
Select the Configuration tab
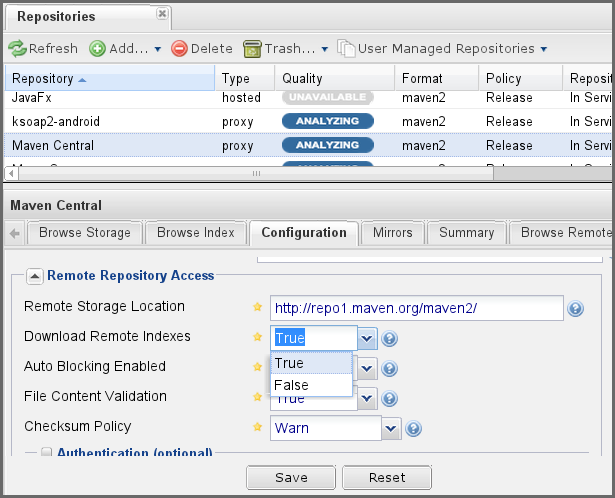[304, 233]
